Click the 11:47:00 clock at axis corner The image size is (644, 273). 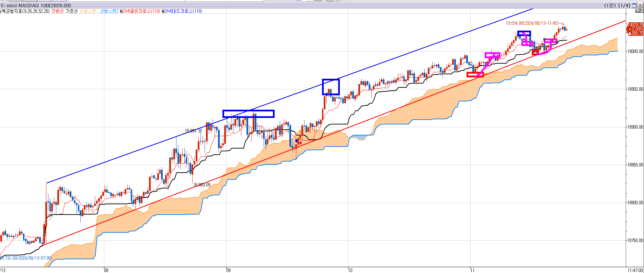(635, 270)
